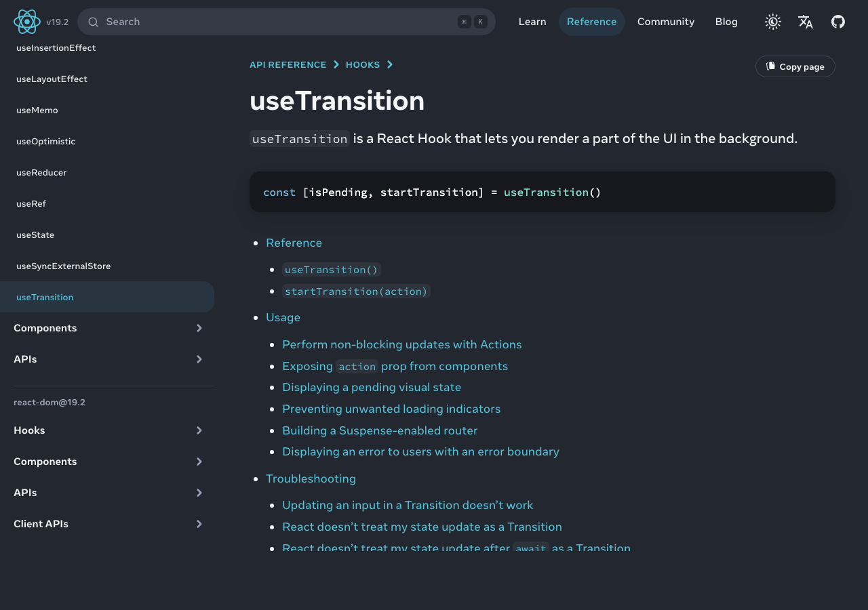Open the GitHub repository icon
The image size is (868, 610).
[x=838, y=22]
